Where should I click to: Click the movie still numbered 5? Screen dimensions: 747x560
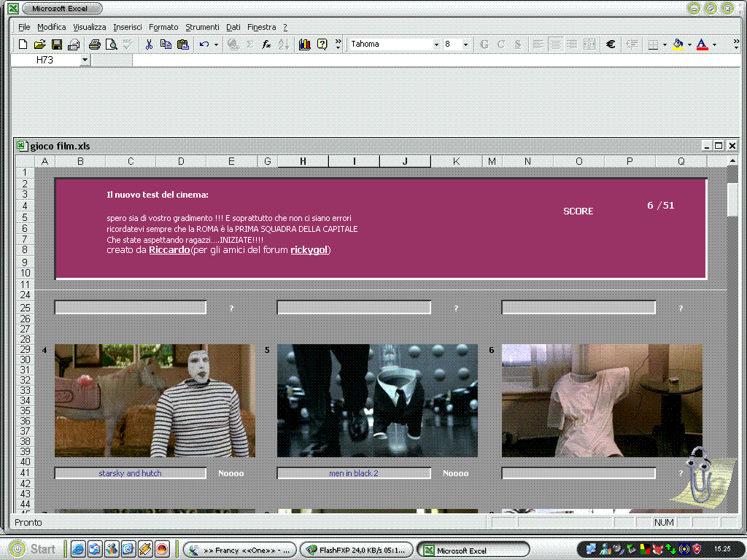377,400
